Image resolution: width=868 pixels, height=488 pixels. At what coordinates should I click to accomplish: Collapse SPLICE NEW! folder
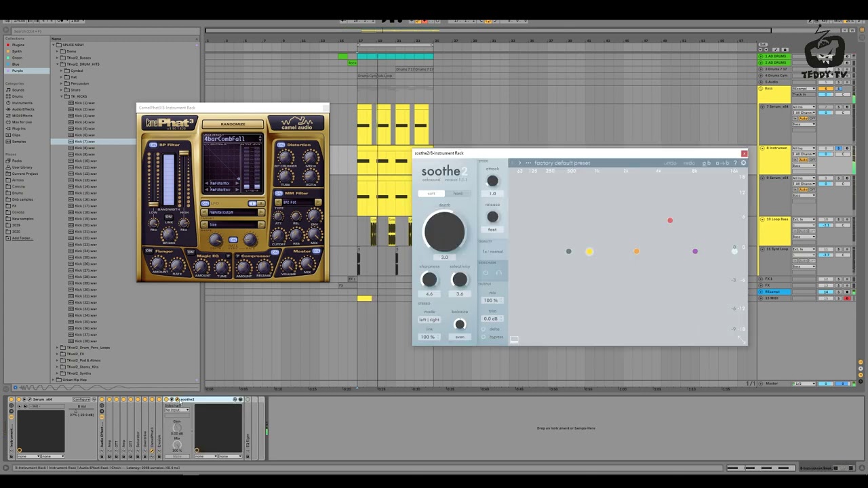[54, 45]
